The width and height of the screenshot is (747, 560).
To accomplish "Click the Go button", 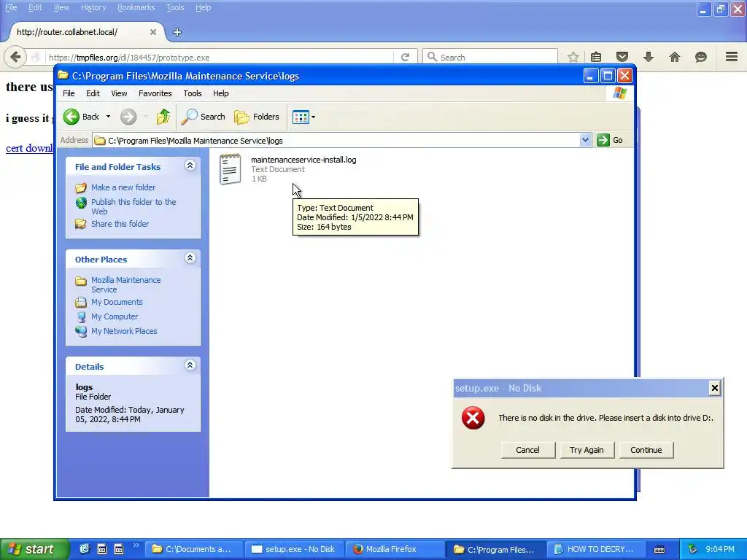I will pos(611,140).
